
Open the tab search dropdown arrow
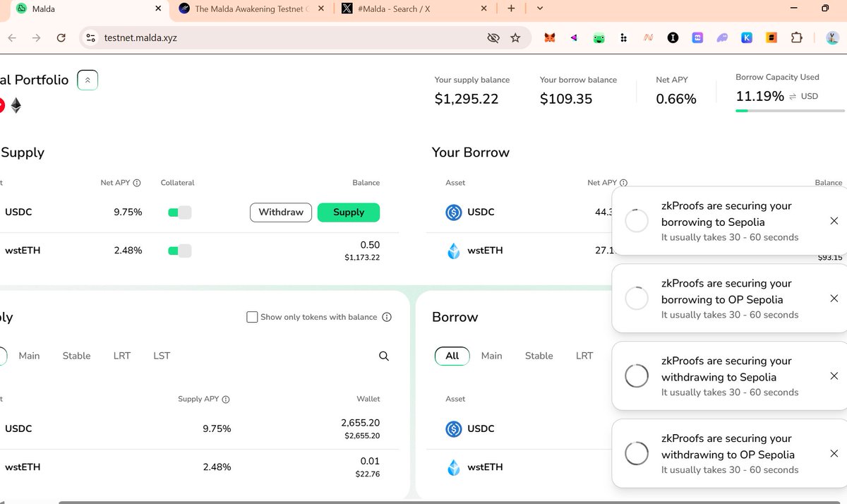pos(540,8)
